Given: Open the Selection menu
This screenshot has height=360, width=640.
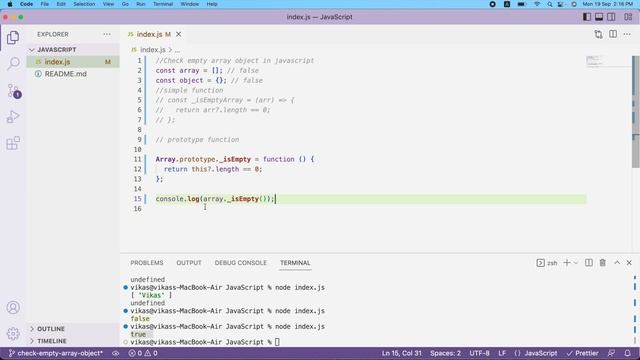Looking at the screenshot, I should [x=84, y=4].
